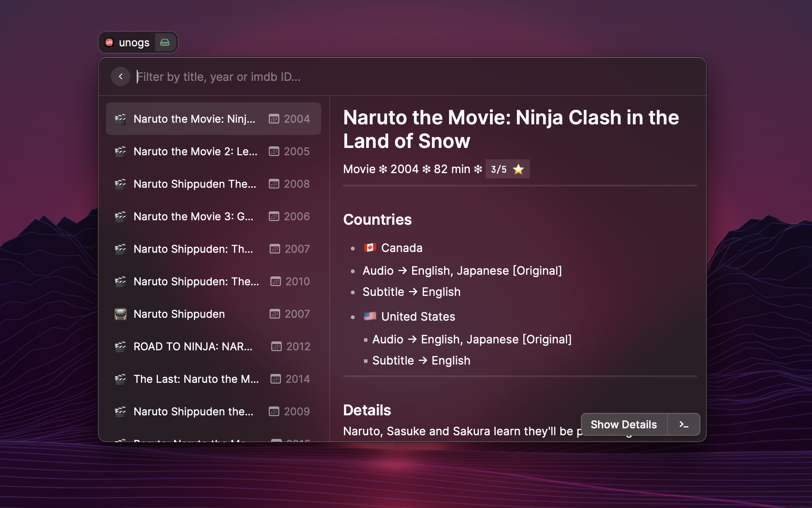Click the unogs red app icon
This screenshot has width=812, height=508.
(109, 42)
